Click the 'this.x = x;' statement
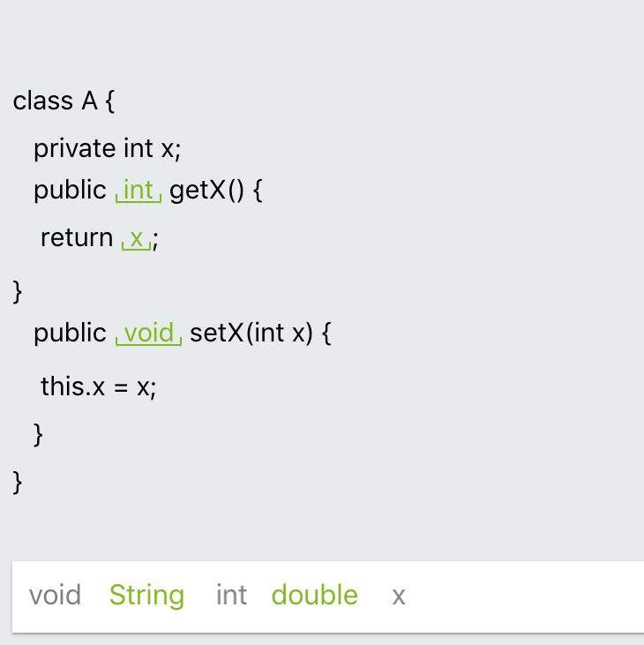644x645 pixels. pos(99,387)
